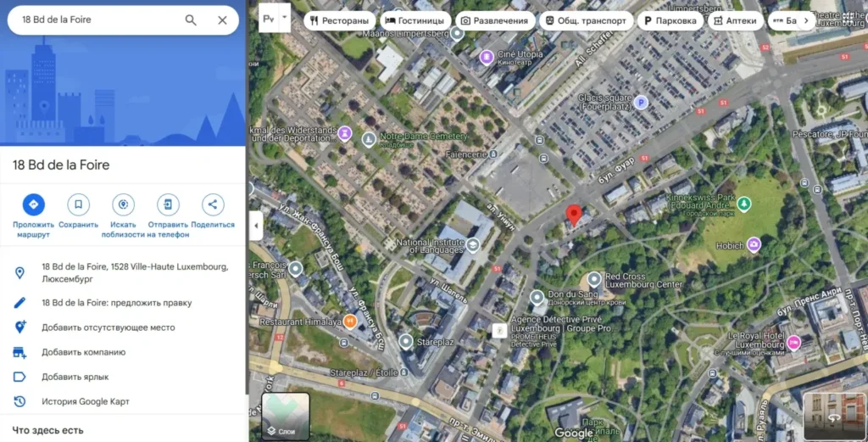
Task: Click the Ciné Utopia cinema marker
Action: [487, 57]
